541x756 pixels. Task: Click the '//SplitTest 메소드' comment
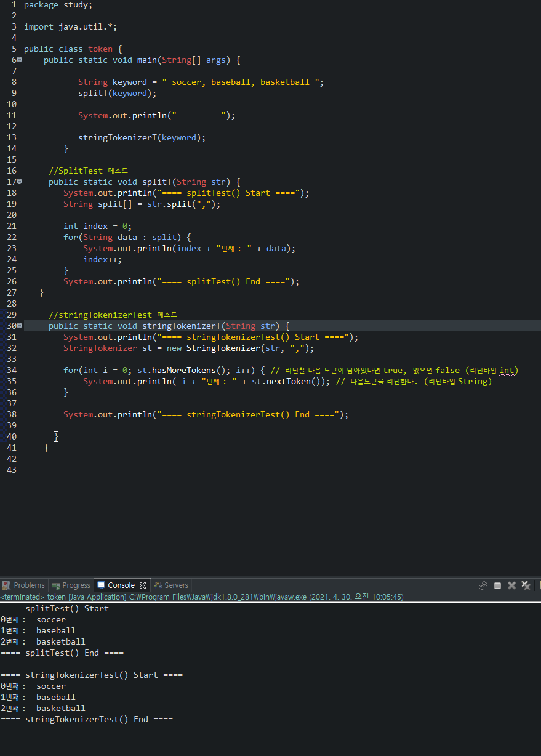tap(88, 171)
